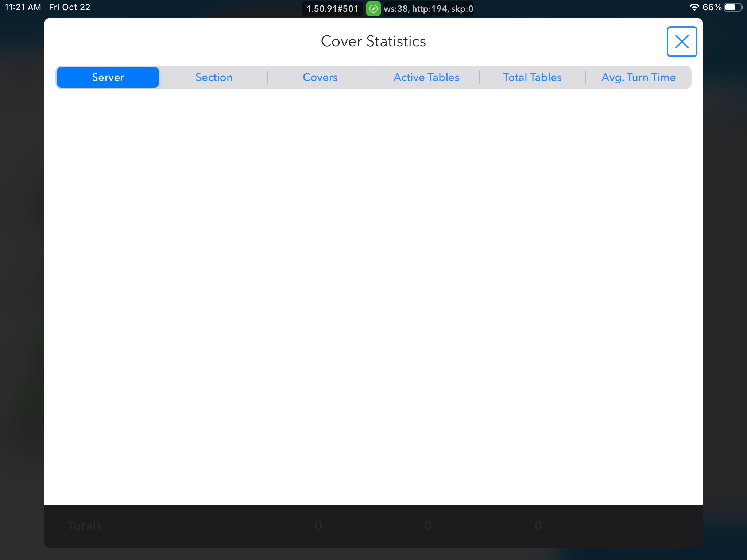Click the Cover Statistics title
Image resolution: width=747 pixels, height=560 pixels.
pyautogui.click(x=373, y=41)
